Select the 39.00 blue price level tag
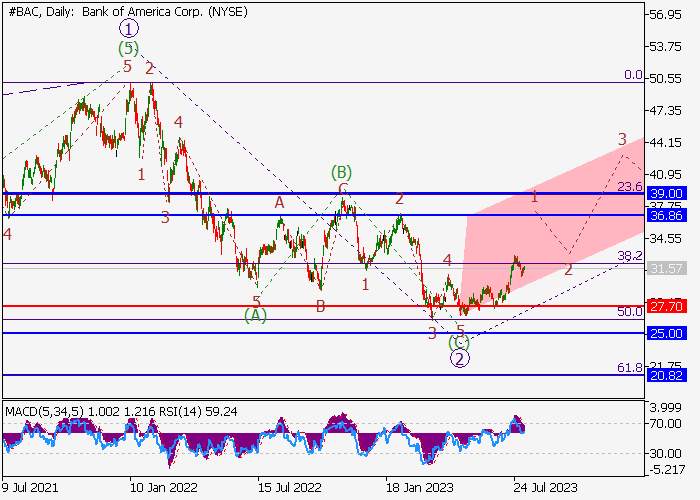The height and width of the screenshot is (500, 700). point(667,194)
